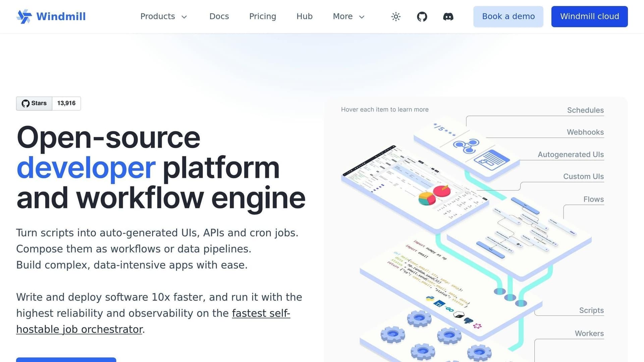
Task: Click the autogenerated UI form icon
Action: pos(491,160)
